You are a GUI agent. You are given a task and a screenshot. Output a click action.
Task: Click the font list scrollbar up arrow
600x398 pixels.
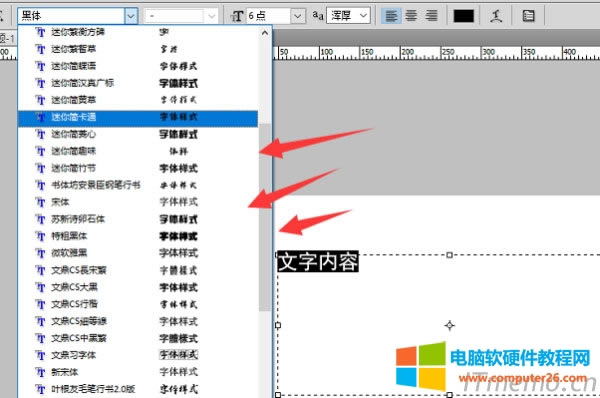(265, 33)
